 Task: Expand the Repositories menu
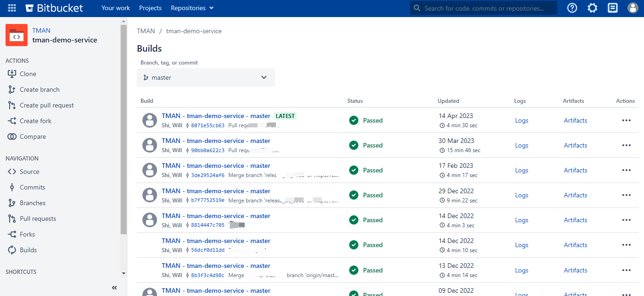[192, 8]
